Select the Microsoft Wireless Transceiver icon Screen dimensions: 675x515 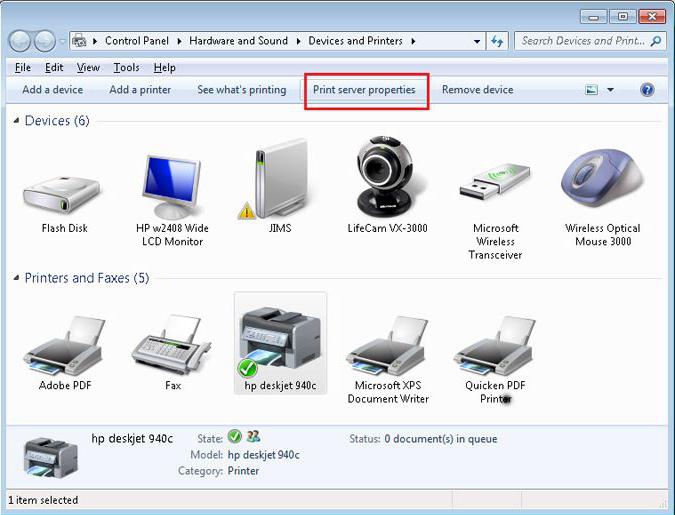point(495,181)
